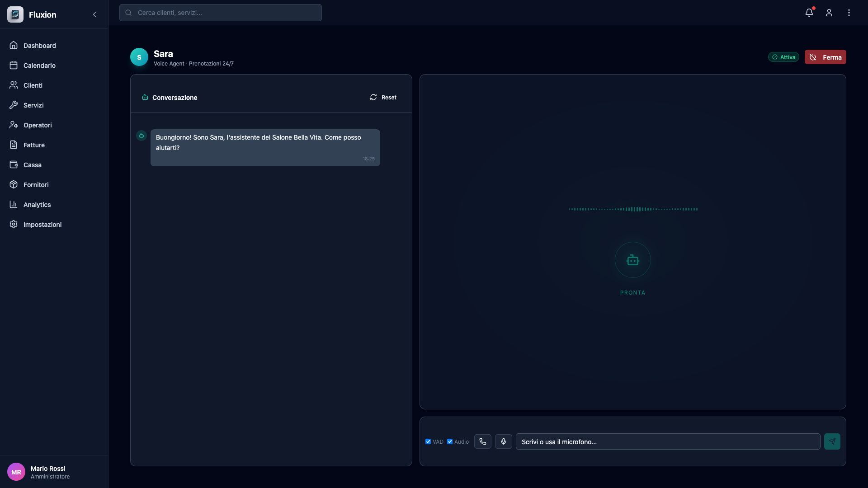Reset the conversation
The width and height of the screenshot is (868, 488).
pyautogui.click(x=383, y=98)
